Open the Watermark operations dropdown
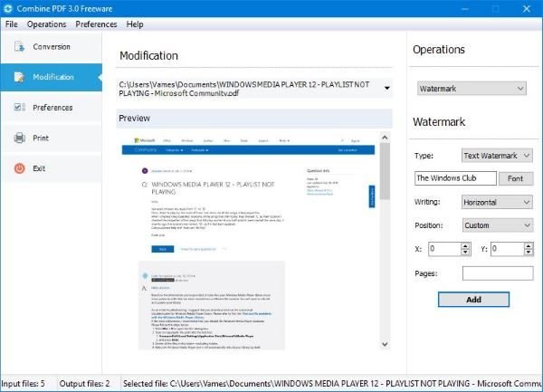This screenshot has height=392, width=543. pyautogui.click(x=472, y=89)
